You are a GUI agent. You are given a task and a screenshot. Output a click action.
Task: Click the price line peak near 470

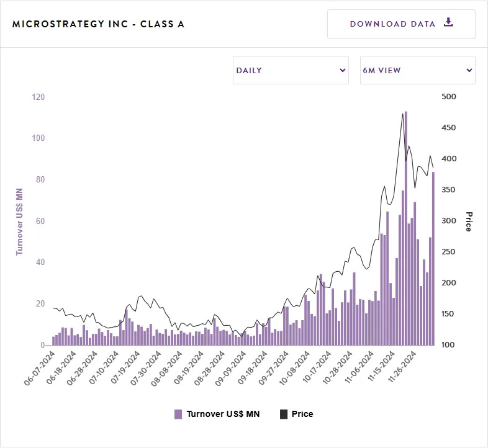(x=402, y=114)
